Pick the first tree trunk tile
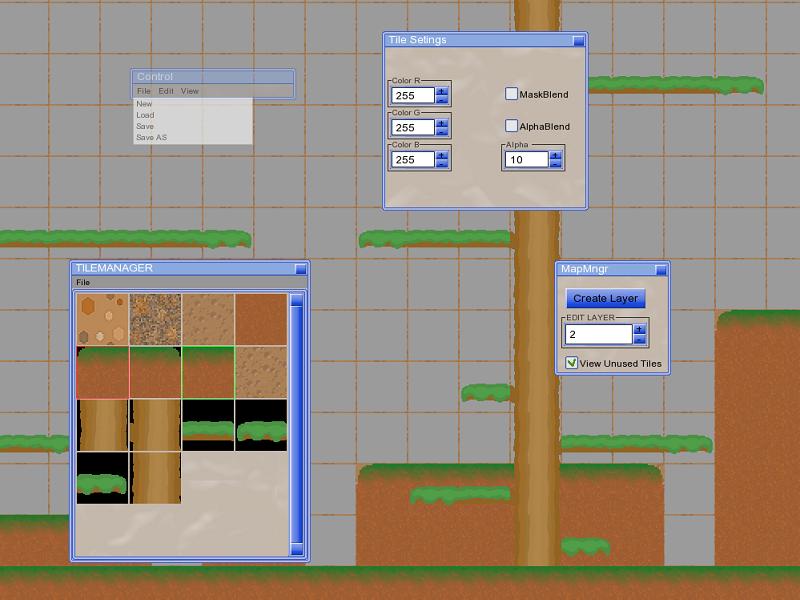The image size is (800, 600). point(102,425)
